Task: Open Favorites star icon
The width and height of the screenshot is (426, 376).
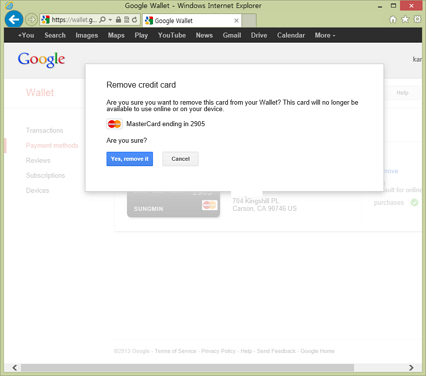Action: pyautogui.click(x=405, y=19)
